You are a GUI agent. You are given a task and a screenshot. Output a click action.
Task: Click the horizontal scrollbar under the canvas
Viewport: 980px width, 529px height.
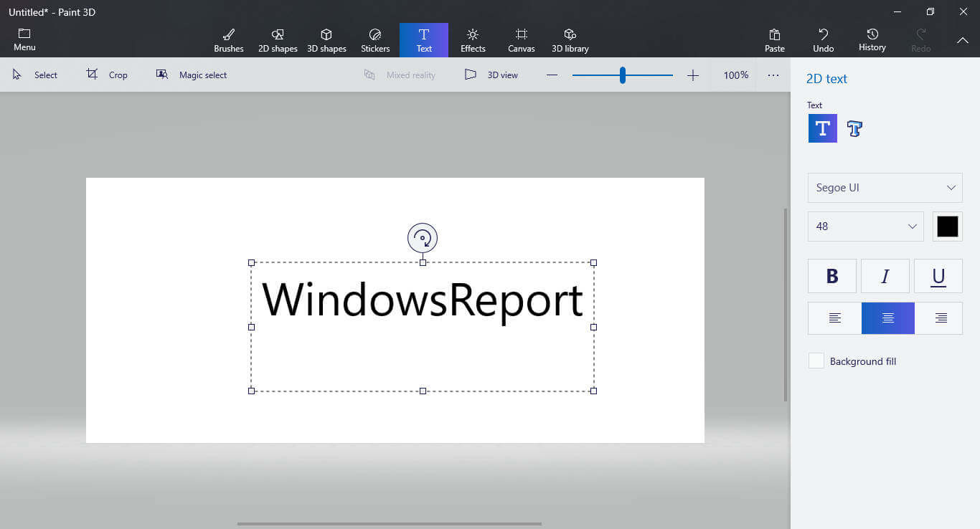390,524
